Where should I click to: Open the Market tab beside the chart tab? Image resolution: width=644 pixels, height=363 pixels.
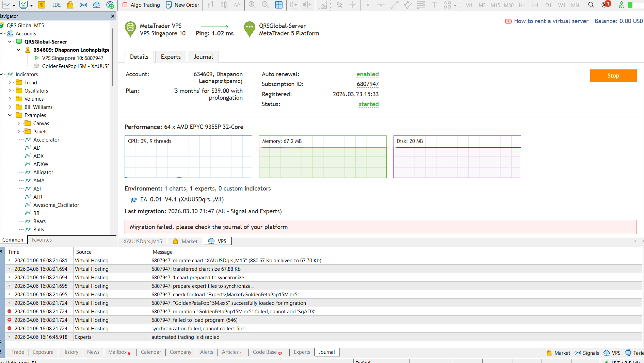pos(186,241)
